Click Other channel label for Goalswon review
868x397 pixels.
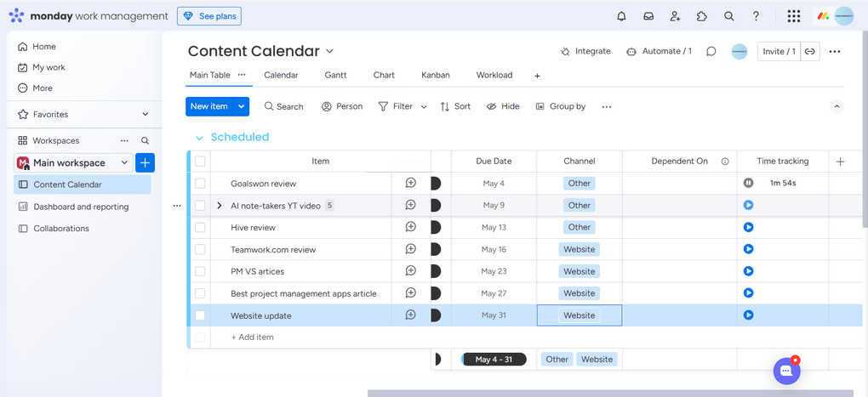pyautogui.click(x=579, y=183)
